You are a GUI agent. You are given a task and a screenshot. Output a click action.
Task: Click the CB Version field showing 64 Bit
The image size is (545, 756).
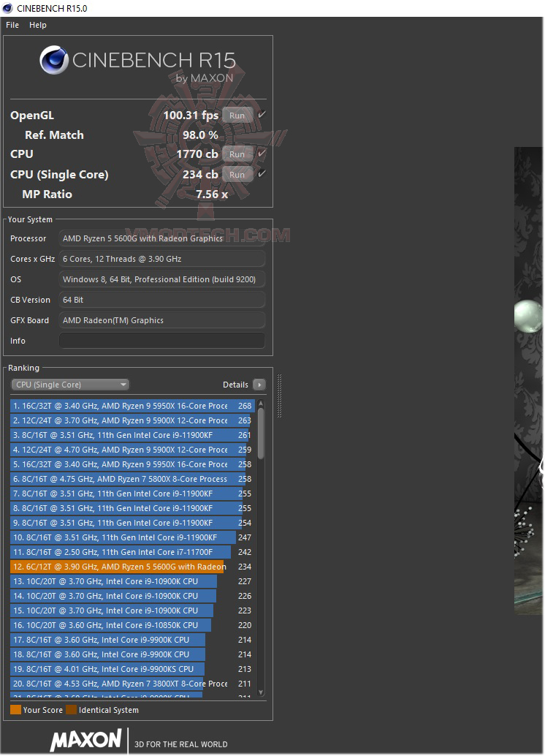[x=162, y=300]
